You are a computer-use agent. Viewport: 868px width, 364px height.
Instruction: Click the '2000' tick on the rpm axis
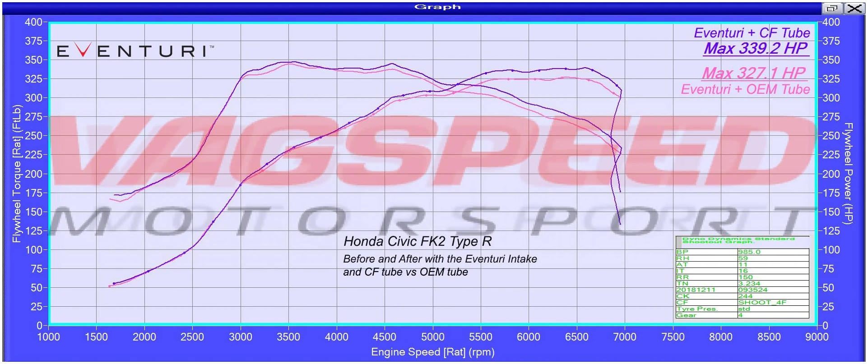(144, 337)
